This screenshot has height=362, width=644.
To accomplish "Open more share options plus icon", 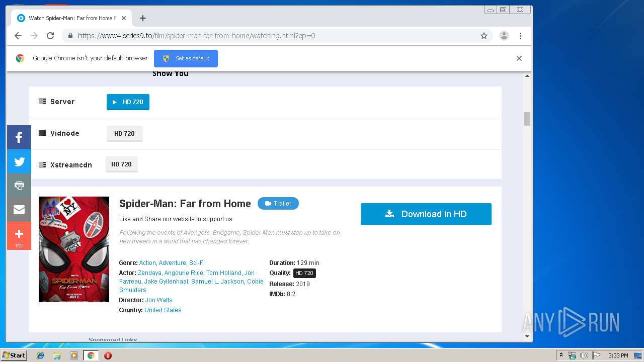I will click(x=19, y=236).
